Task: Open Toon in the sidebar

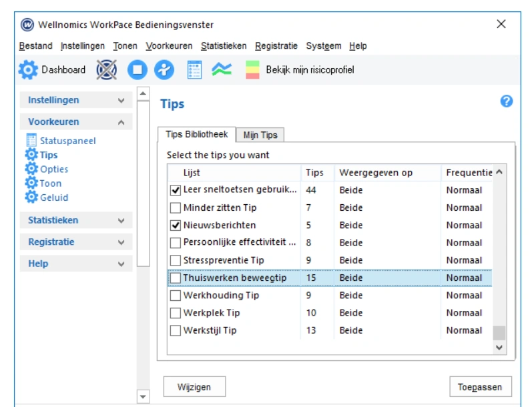Action: pos(51,183)
